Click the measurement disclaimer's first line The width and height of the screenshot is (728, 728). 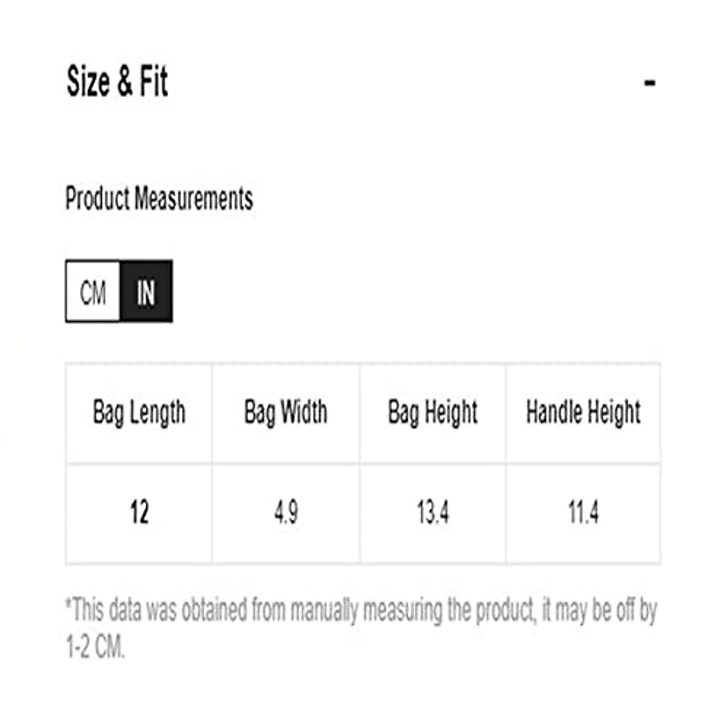click(x=362, y=611)
